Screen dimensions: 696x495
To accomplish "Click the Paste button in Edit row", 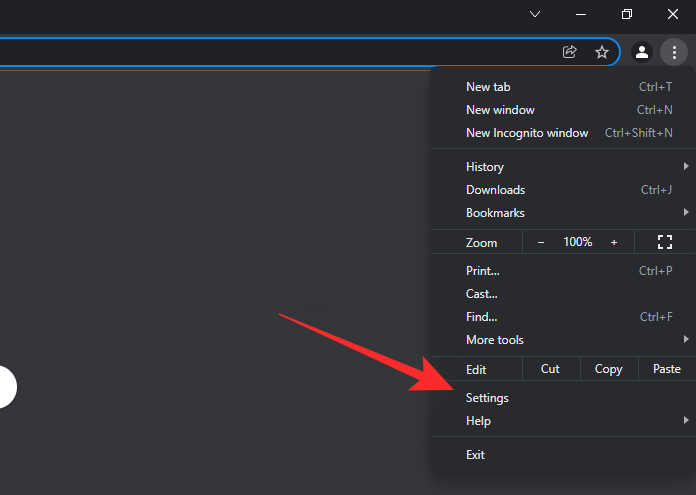I will [x=666, y=369].
